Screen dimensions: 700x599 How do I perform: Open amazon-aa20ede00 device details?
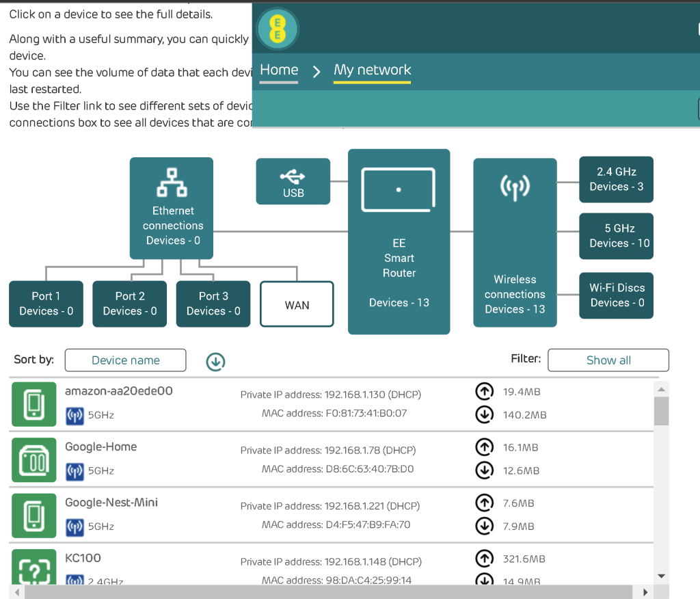332,404
